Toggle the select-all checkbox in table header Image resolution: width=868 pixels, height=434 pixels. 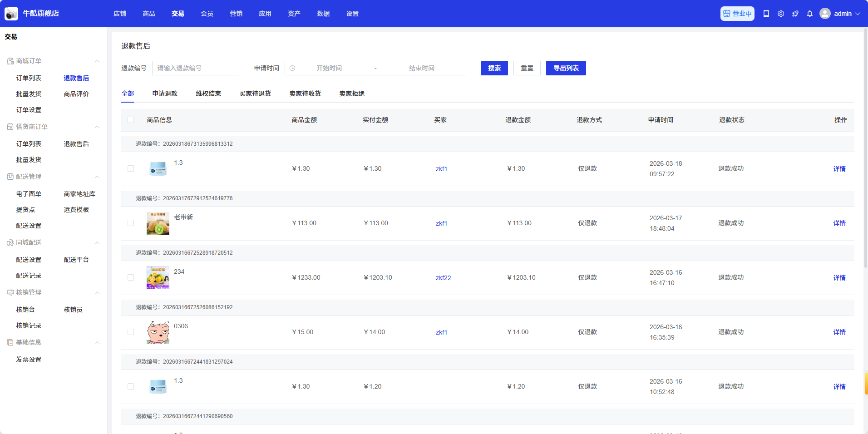(131, 120)
